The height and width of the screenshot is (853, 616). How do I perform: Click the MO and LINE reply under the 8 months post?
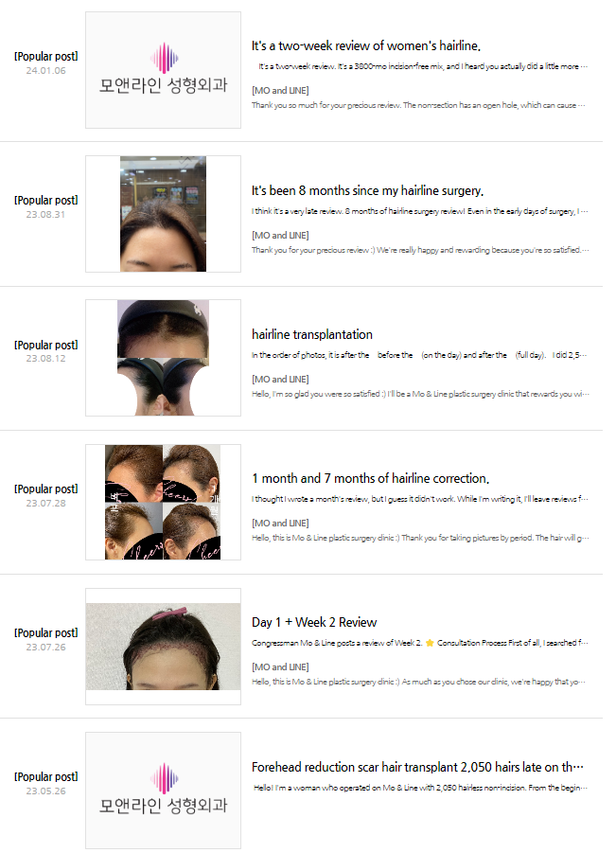(x=280, y=235)
